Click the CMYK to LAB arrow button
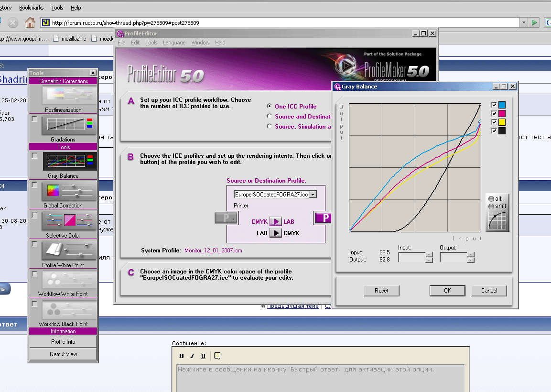551x392 pixels. (275, 221)
